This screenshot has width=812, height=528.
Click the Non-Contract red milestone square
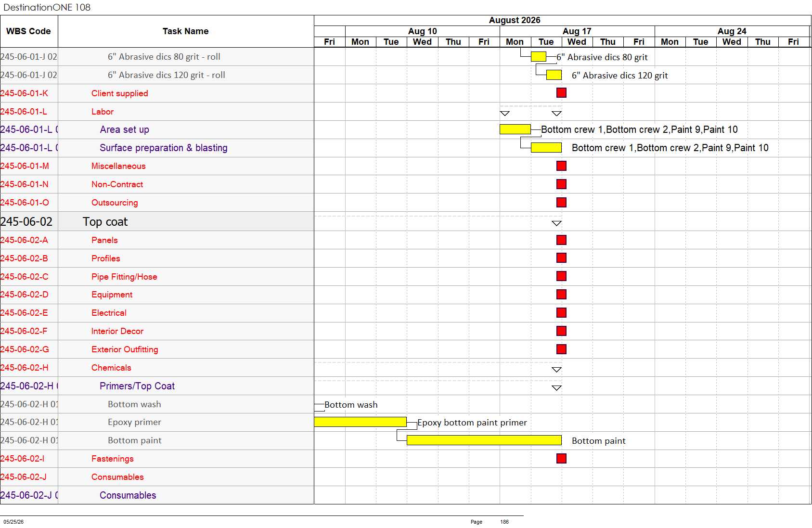point(561,184)
